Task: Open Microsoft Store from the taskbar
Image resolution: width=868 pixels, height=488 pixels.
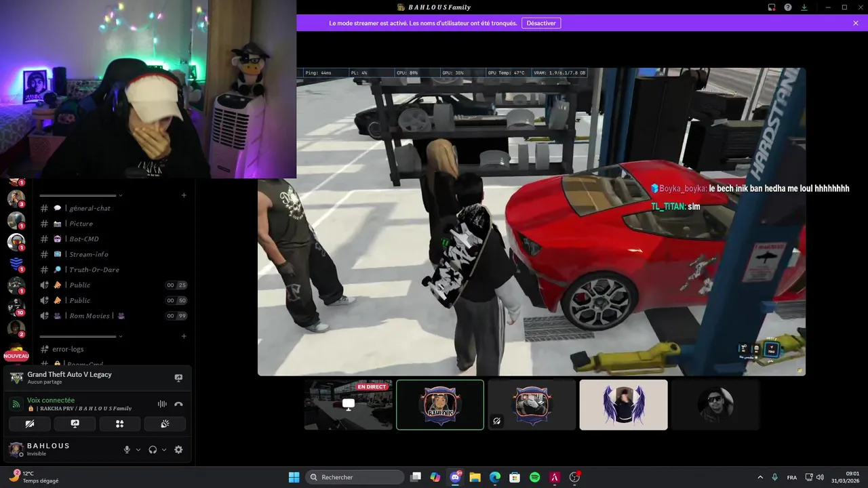Action: (x=515, y=477)
